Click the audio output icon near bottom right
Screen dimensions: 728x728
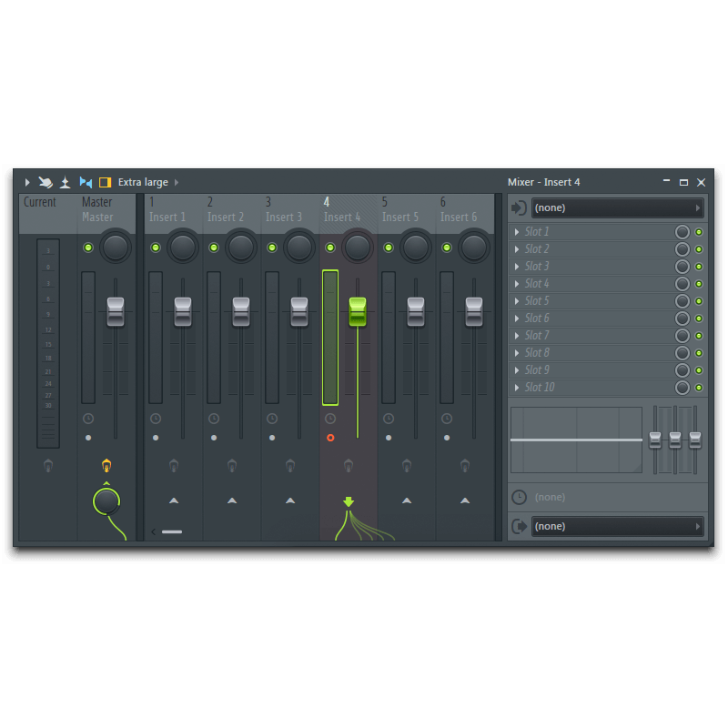(x=518, y=526)
